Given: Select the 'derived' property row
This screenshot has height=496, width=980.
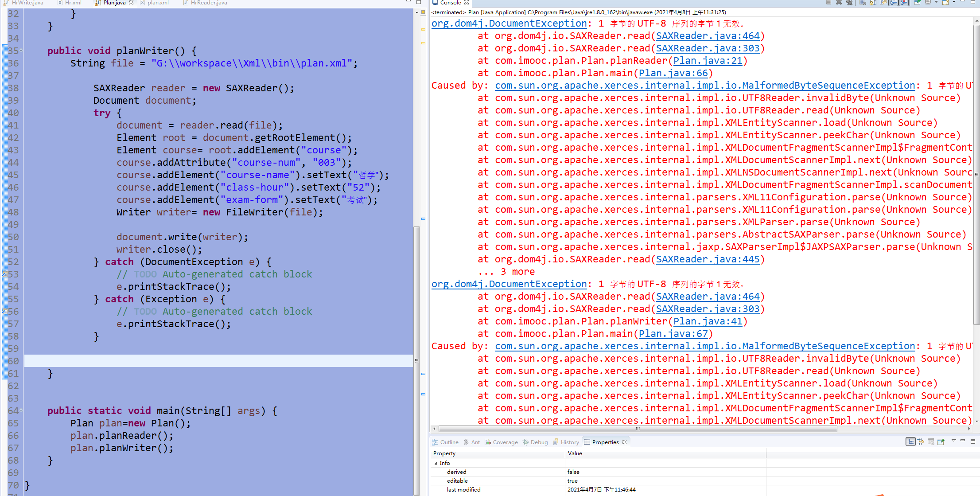Looking at the screenshot, I should (704, 472).
